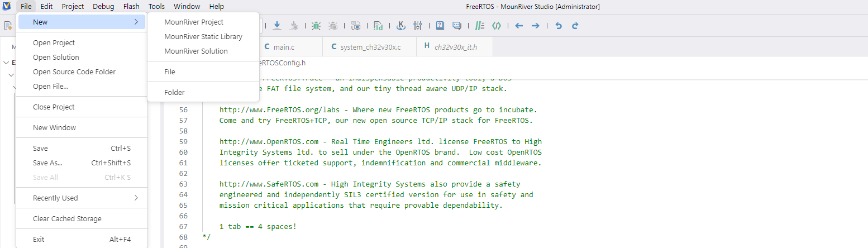868x248 pixels.
Task: Click the green slashes list toolbar icon
Action: point(479,26)
